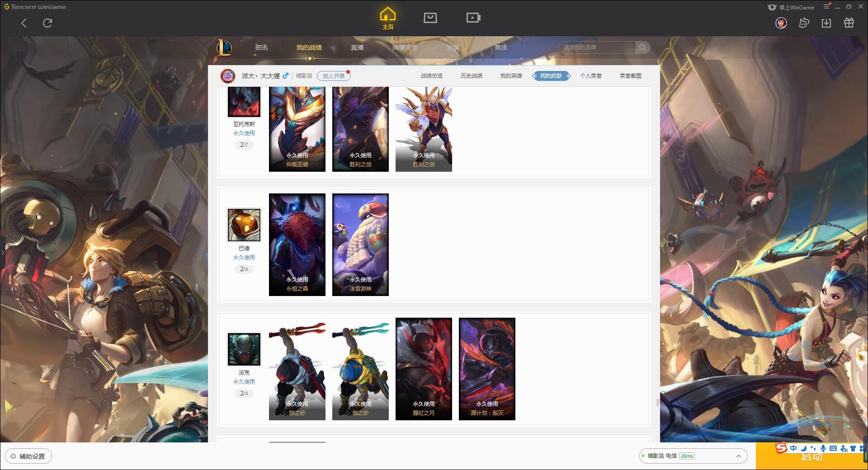Image resolution: width=868 pixels, height=470 pixels.
Task: Open the Sogou soft keyboard icon
Action: [x=833, y=448]
